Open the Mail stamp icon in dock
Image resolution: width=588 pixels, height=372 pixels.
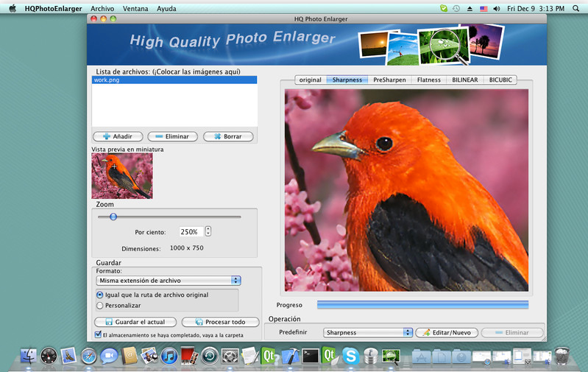tap(68, 356)
